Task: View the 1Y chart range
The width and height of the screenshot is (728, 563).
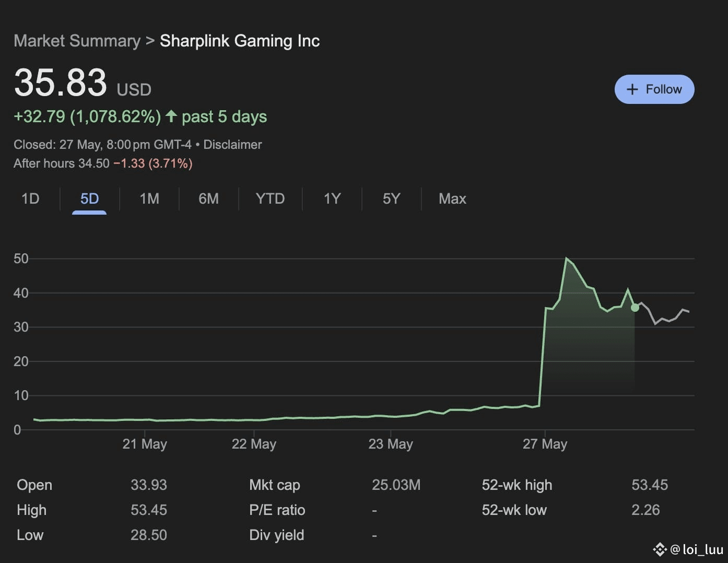Action: pos(332,198)
